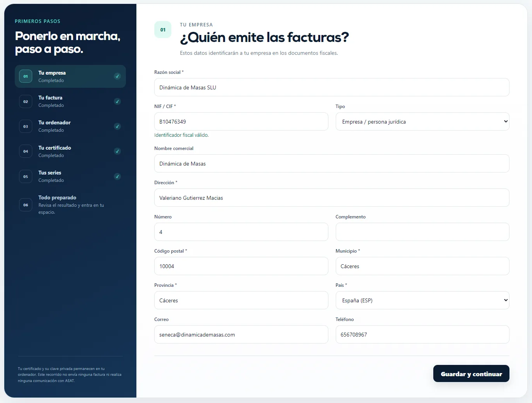
Task: Select the Tu certificado step
Action: coord(70,151)
